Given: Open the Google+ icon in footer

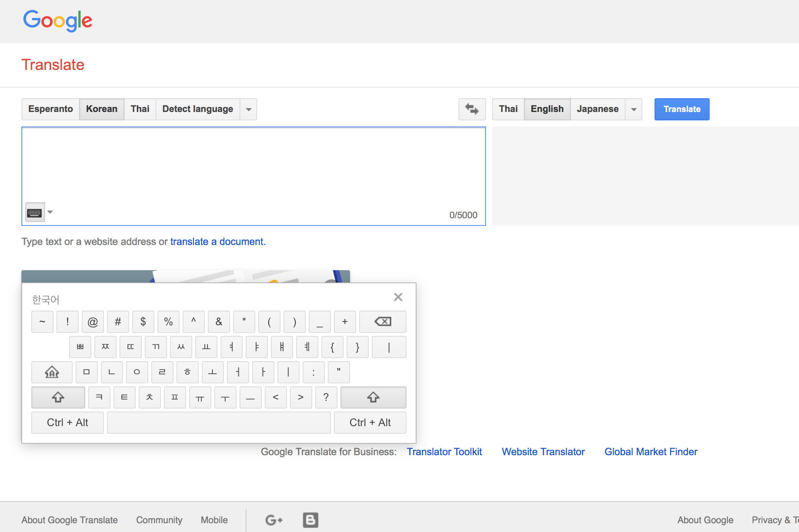Looking at the screenshot, I should click(274, 520).
